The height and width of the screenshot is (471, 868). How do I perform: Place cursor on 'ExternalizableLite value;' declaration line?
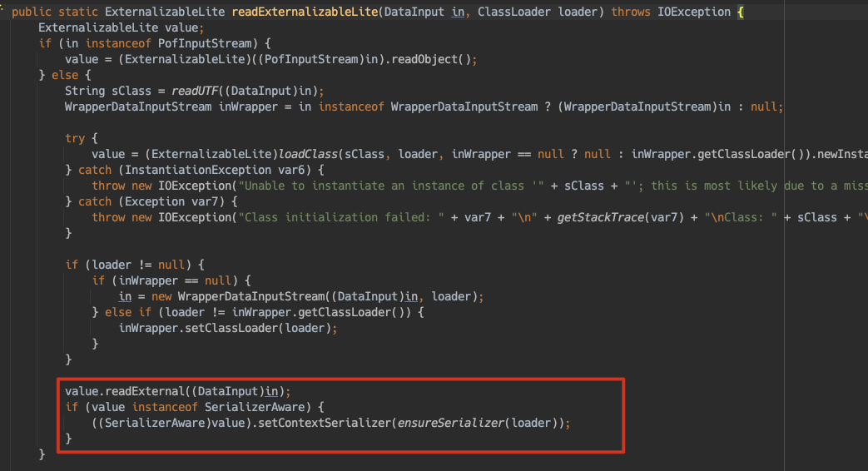pos(121,27)
